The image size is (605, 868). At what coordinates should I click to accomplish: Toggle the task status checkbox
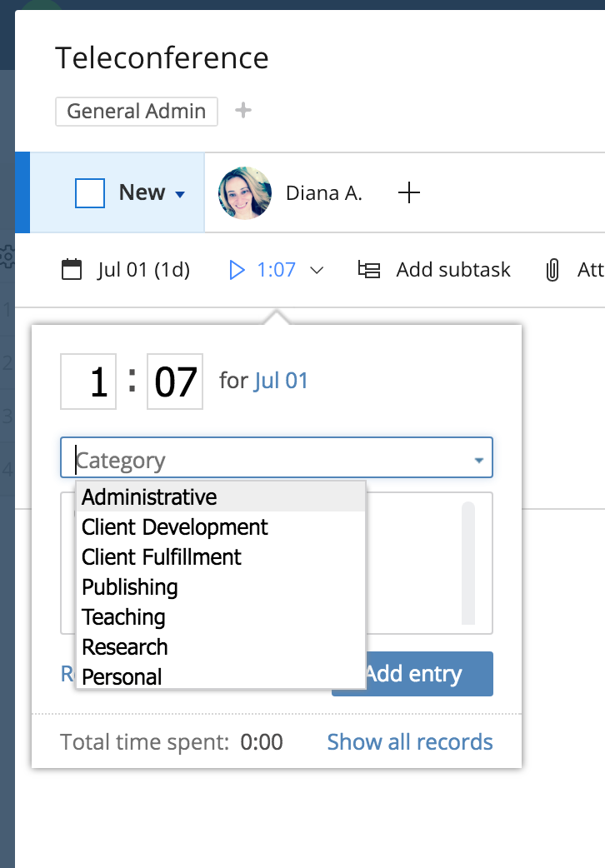click(x=90, y=193)
